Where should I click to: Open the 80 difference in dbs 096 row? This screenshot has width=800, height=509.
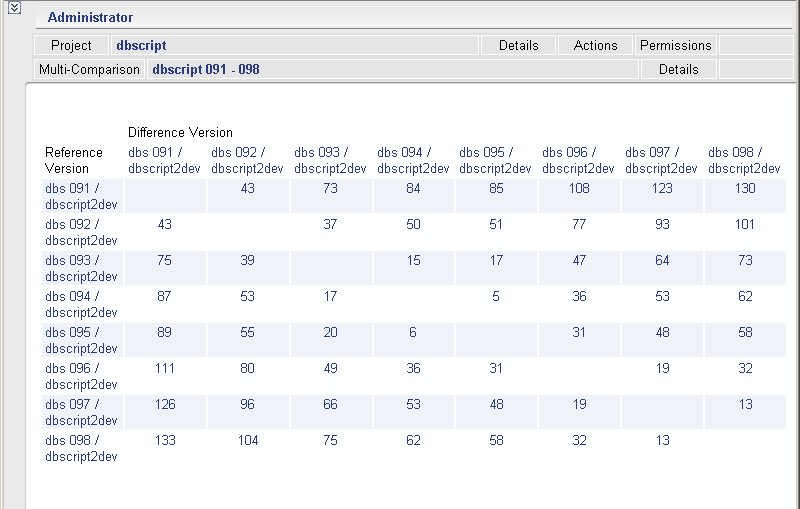247,369
